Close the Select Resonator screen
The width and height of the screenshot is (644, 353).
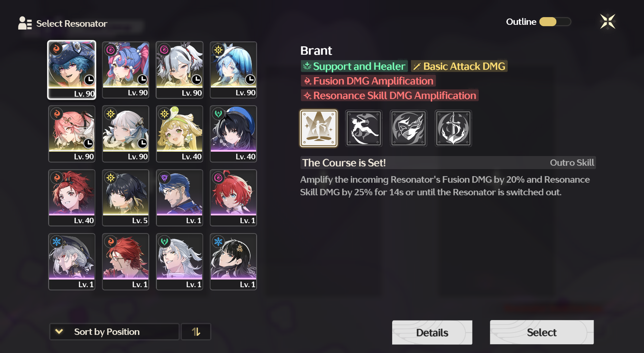607,22
